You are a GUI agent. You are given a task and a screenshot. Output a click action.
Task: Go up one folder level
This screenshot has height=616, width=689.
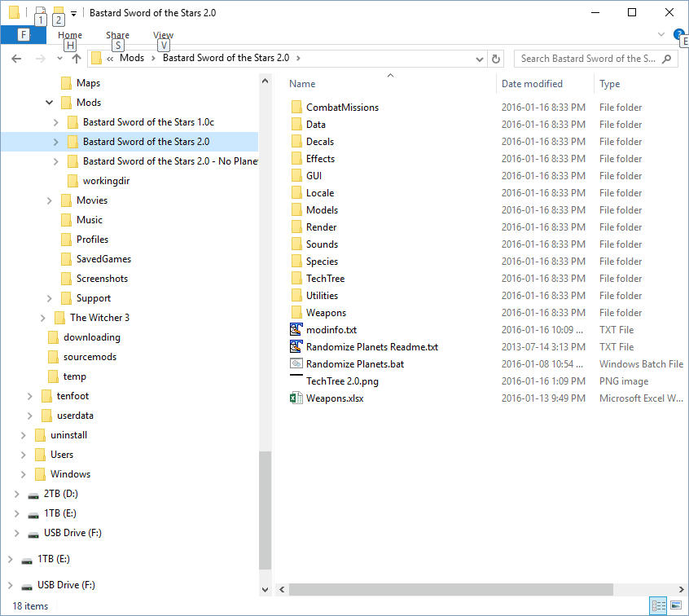[x=77, y=59]
